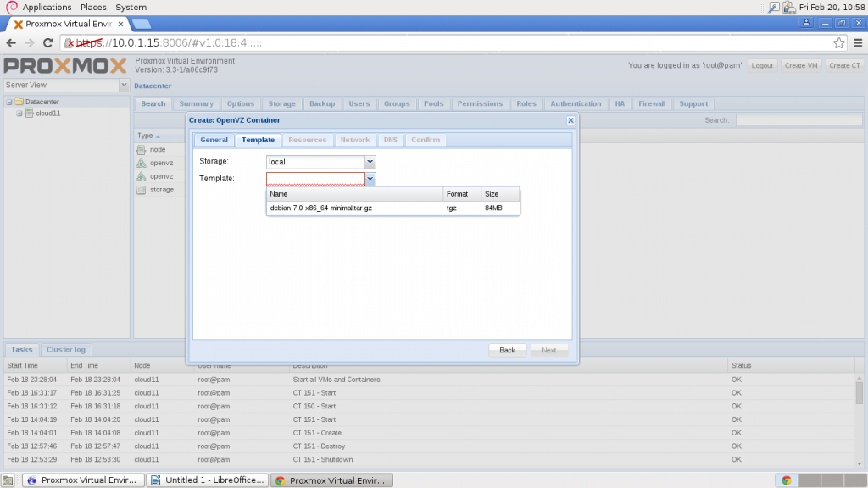Open the Summary datacenter tab
The height and width of the screenshot is (488, 868).
196,103
